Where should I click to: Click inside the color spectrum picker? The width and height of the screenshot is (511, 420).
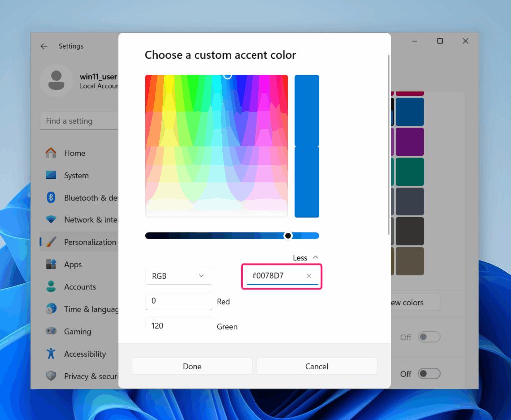[217, 146]
